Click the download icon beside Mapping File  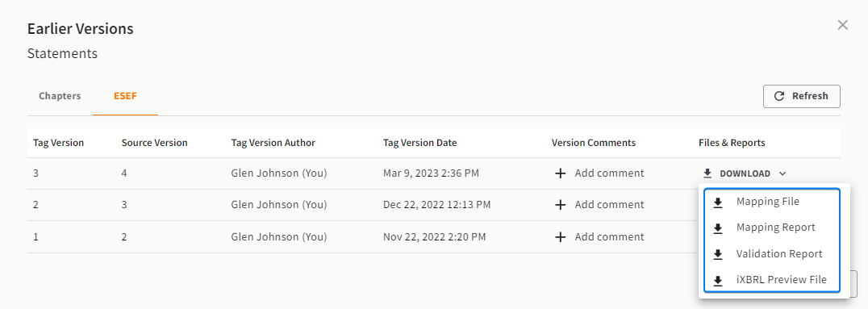point(718,203)
